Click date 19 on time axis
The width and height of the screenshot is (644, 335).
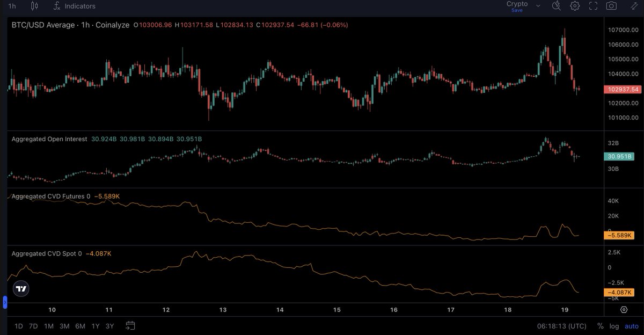565,310
